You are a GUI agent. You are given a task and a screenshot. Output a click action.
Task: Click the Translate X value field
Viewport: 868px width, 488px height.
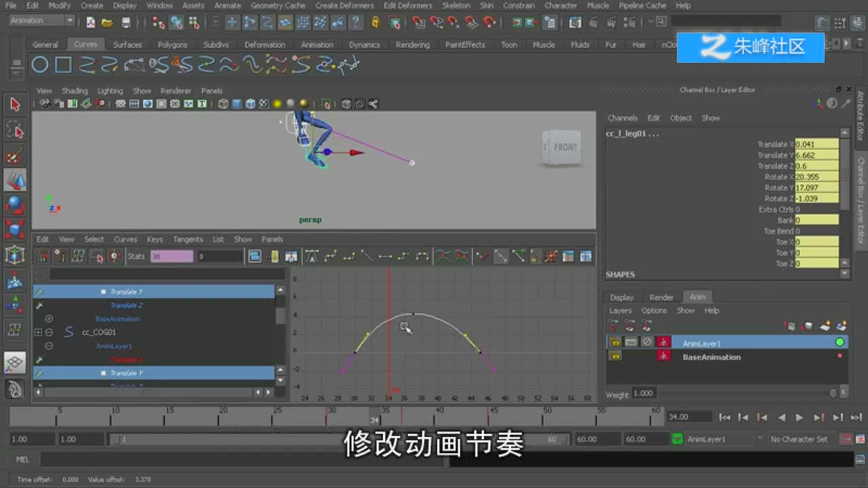(x=816, y=144)
